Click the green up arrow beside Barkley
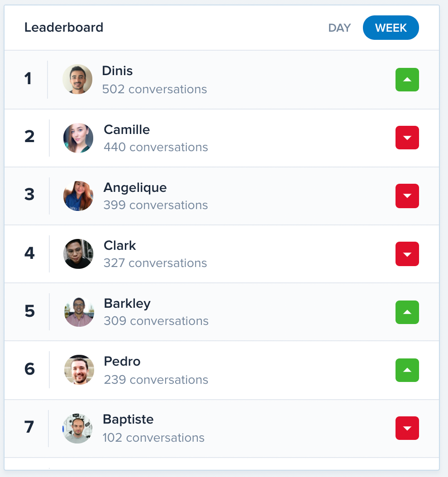The width and height of the screenshot is (448, 477). (407, 312)
